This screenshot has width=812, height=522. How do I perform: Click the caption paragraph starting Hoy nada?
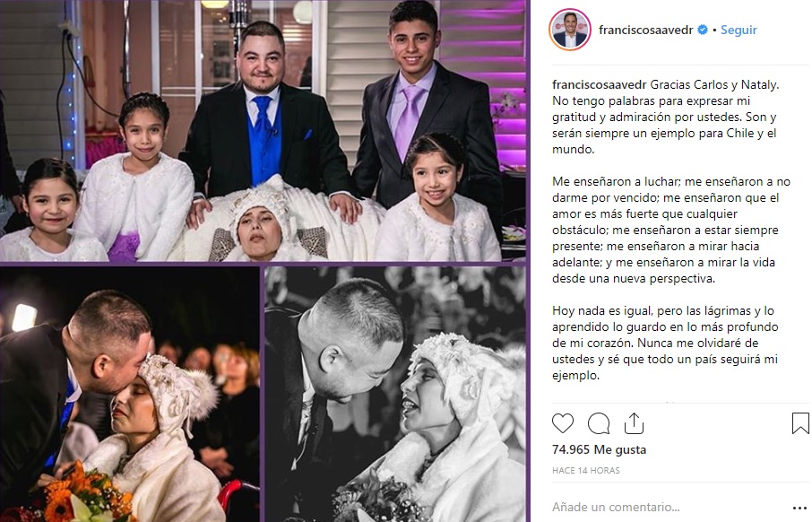(x=665, y=343)
